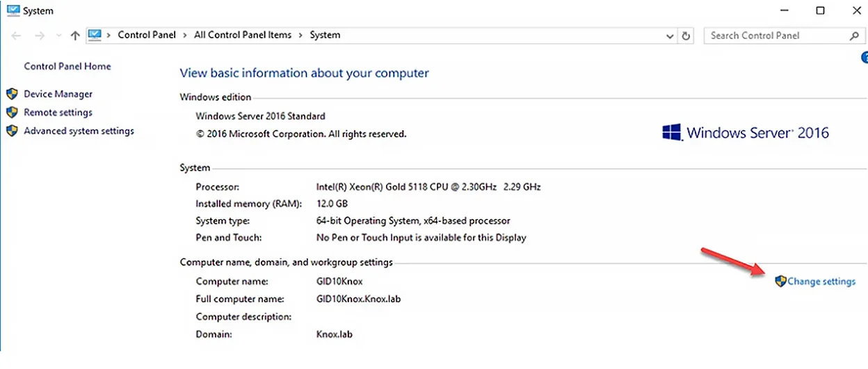Click the Intel Xeon processor value

tap(428, 187)
